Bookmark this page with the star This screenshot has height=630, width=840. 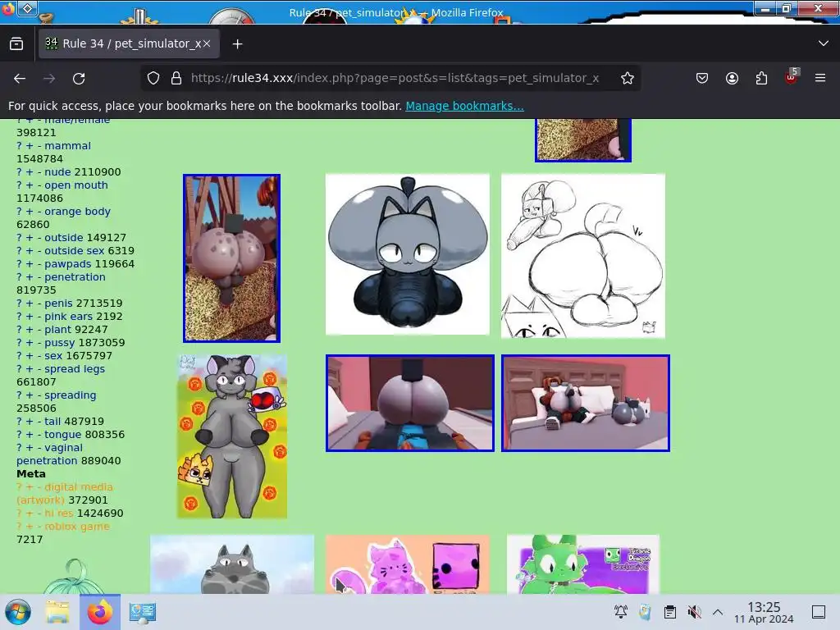pos(628,78)
